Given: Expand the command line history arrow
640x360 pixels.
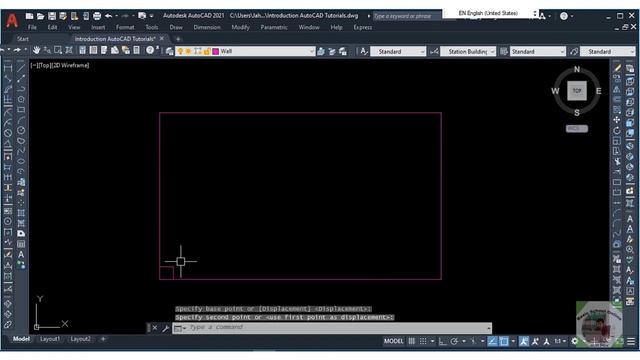Looking at the screenshot, I should click(x=488, y=328).
